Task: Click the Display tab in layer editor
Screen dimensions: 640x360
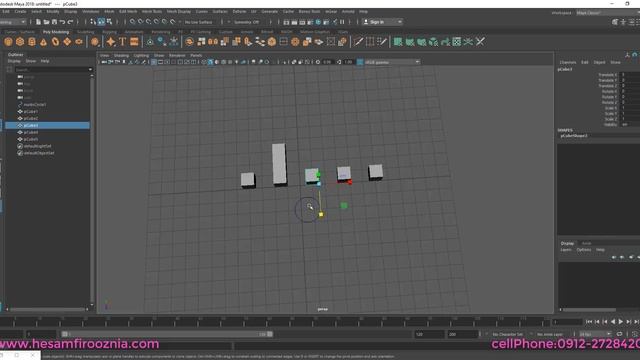Action: pos(567,243)
